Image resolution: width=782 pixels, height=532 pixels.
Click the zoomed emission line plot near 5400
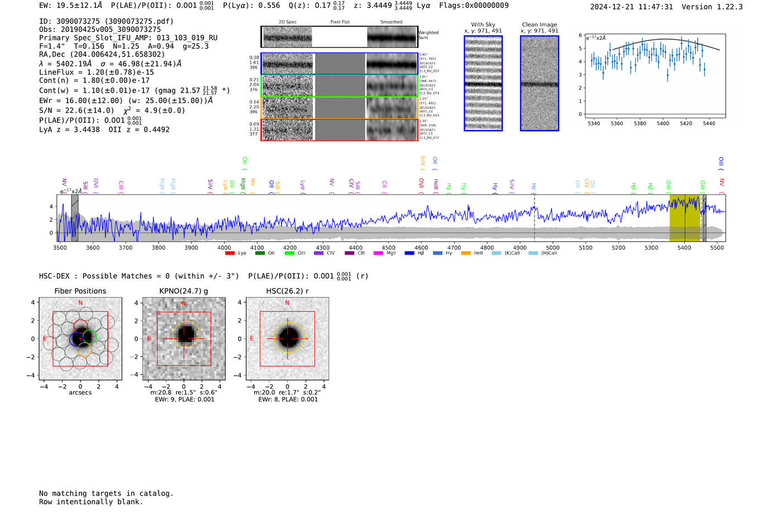pos(655,76)
